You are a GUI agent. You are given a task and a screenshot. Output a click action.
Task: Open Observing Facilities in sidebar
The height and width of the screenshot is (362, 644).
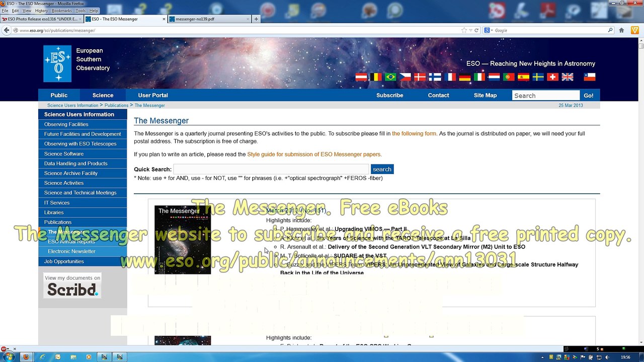pyautogui.click(x=83, y=124)
